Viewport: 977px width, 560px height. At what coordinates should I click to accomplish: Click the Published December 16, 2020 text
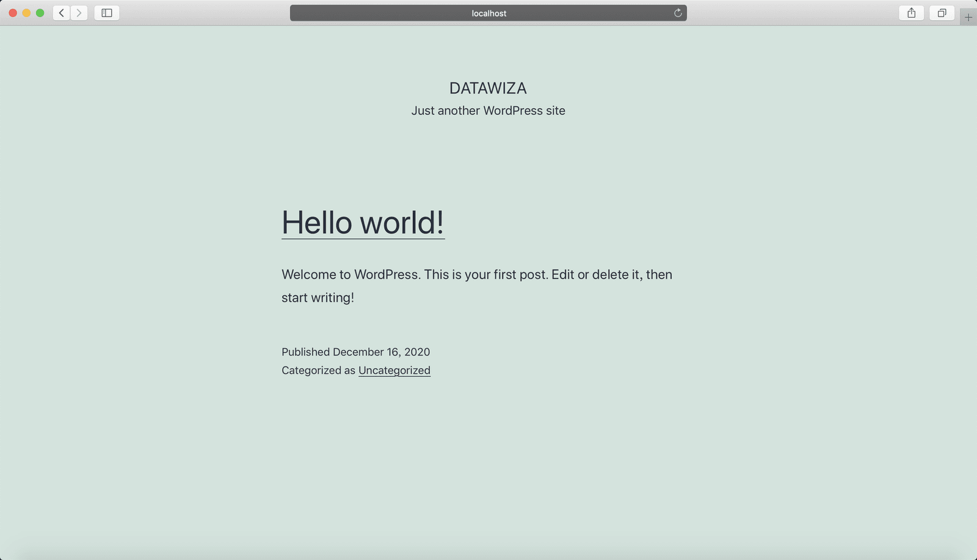pyautogui.click(x=355, y=352)
